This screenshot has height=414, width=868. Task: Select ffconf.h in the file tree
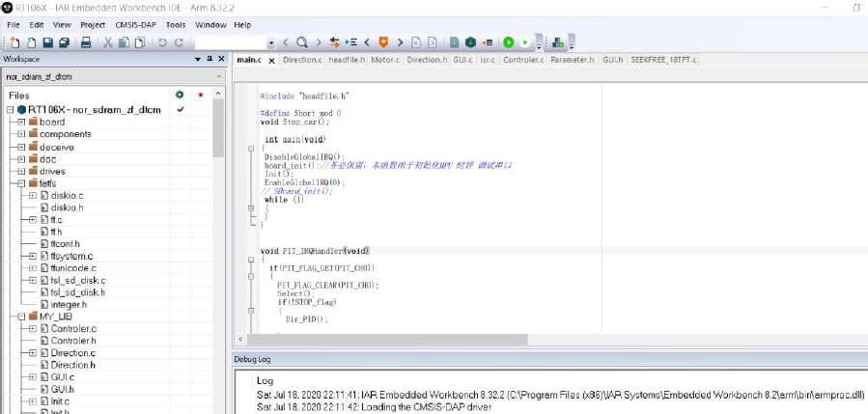(66, 243)
